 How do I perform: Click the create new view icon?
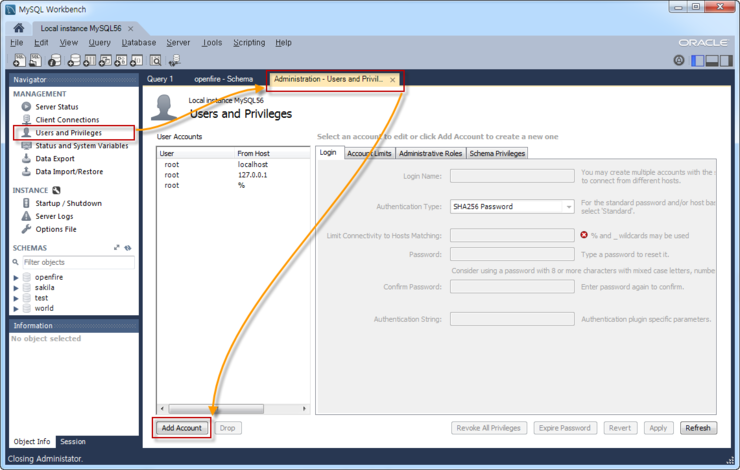105,60
